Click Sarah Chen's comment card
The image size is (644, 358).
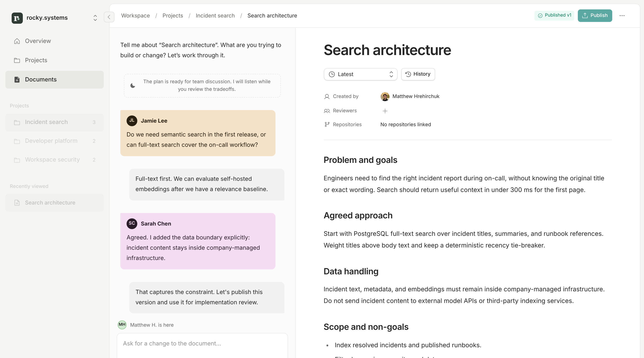pyautogui.click(x=198, y=241)
